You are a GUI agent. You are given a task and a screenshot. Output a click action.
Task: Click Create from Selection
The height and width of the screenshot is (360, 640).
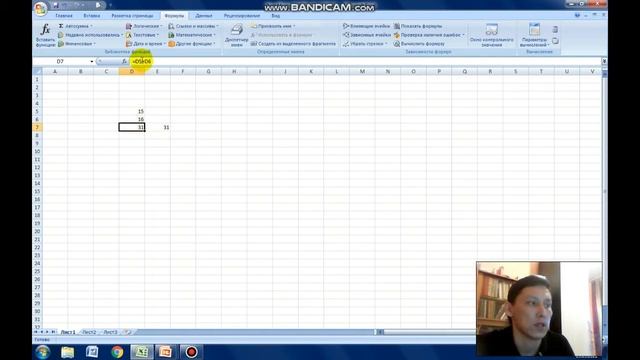(x=293, y=44)
